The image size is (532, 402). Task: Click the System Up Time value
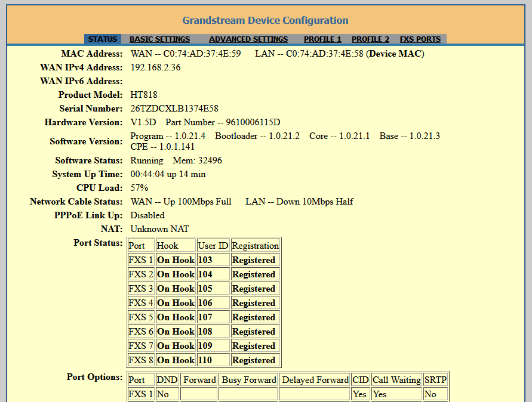point(168,174)
